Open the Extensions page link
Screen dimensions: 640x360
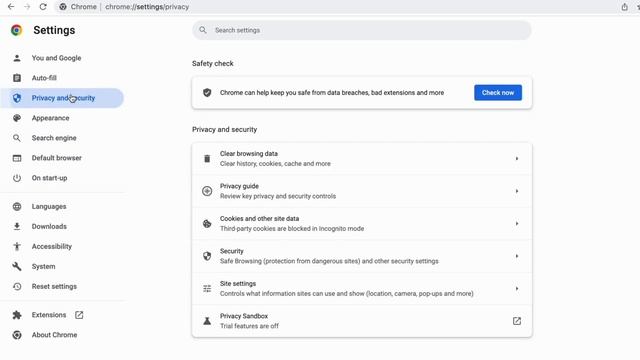point(49,315)
